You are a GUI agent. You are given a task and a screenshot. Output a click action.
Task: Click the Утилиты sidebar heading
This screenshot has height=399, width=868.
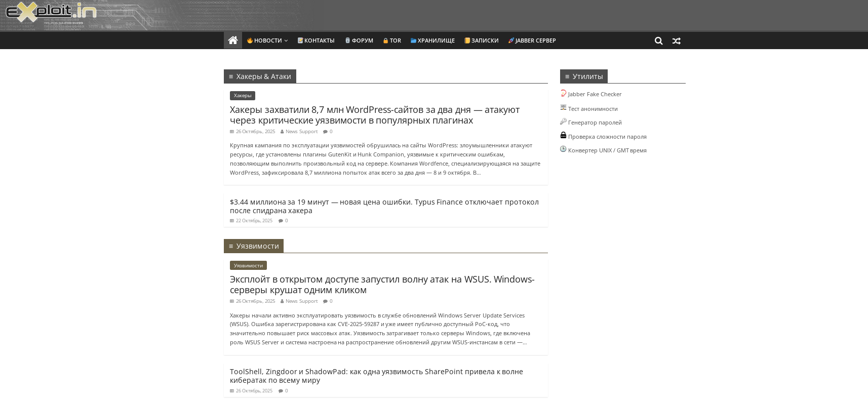pos(584,76)
